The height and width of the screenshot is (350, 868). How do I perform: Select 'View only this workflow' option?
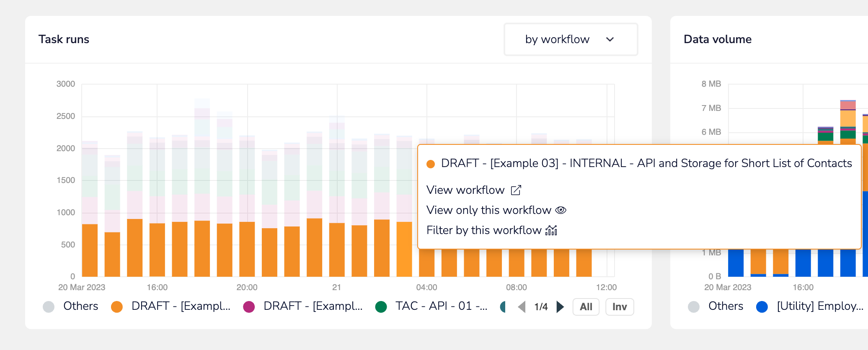[488, 210]
